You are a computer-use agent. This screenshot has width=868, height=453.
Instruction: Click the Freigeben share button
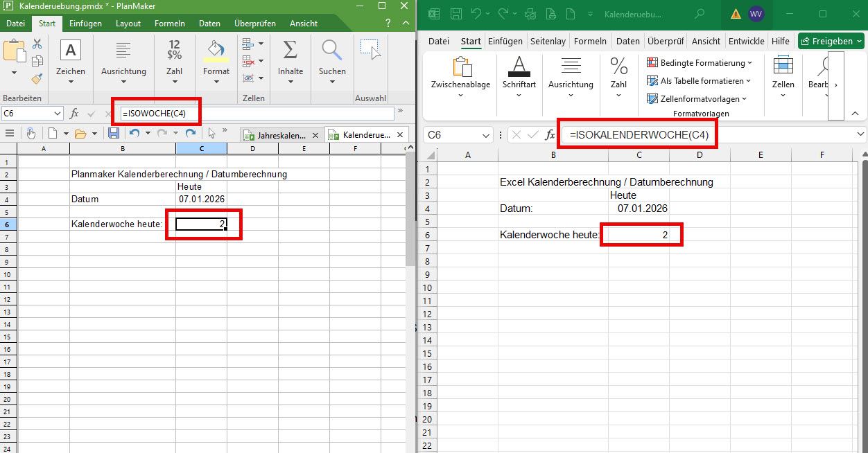(831, 41)
